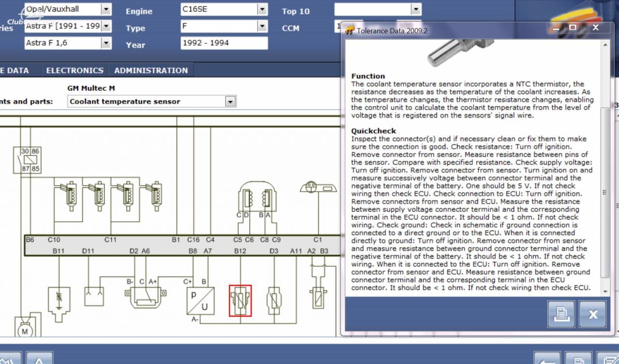This screenshot has width=619, height=364.
Task: Select the connector symbol under pin D11
Action: pos(94,296)
